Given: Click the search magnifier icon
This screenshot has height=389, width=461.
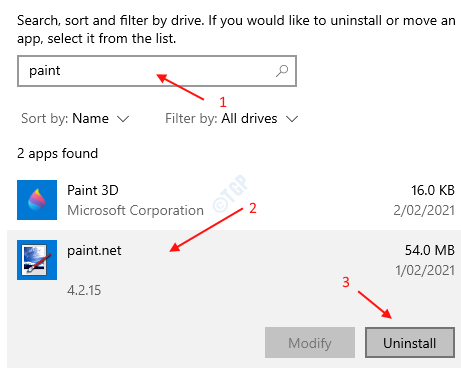Looking at the screenshot, I should pos(282,71).
